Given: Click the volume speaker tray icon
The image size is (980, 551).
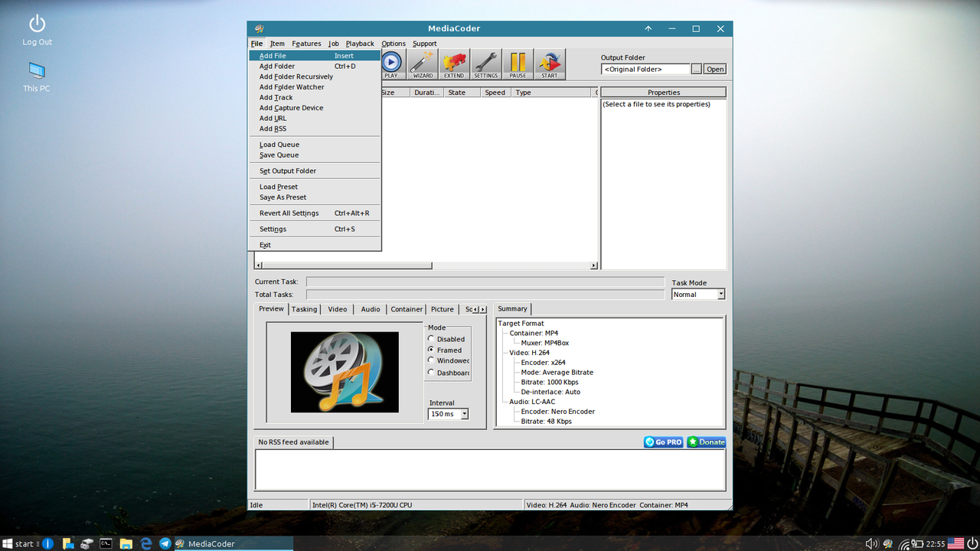Looking at the screenshot, I should 871,544.
